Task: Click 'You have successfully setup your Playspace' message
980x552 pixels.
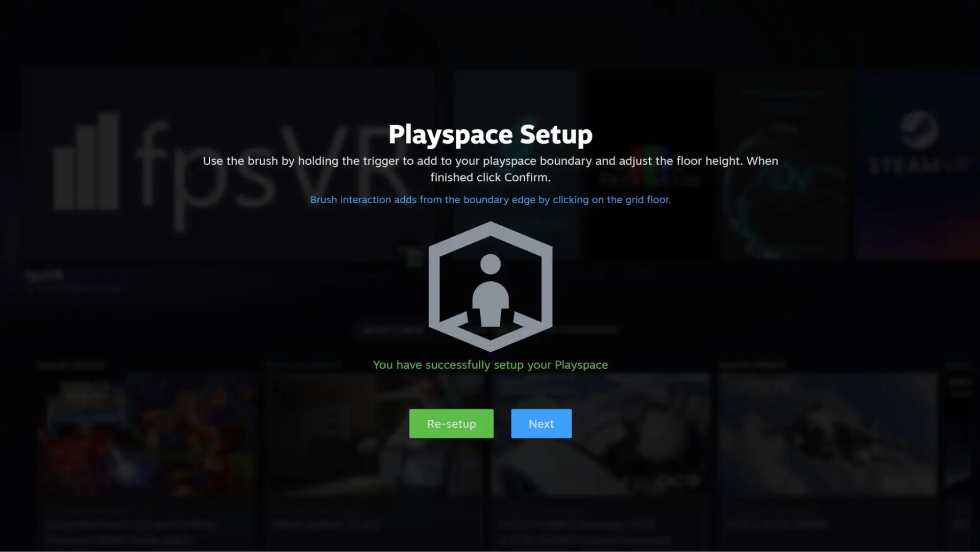Action: click(x=490, y=365)
